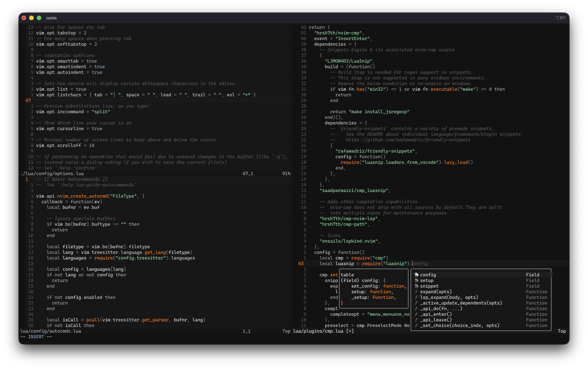Select the _api_leave() completion entry
This screenshot has height=369, width=588.
436,320
